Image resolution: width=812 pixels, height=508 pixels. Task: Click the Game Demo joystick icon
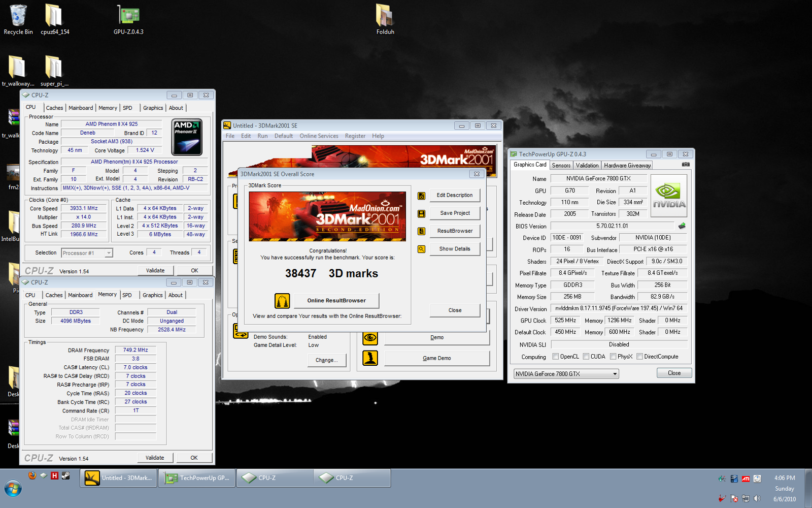click(x=370, y=358)
